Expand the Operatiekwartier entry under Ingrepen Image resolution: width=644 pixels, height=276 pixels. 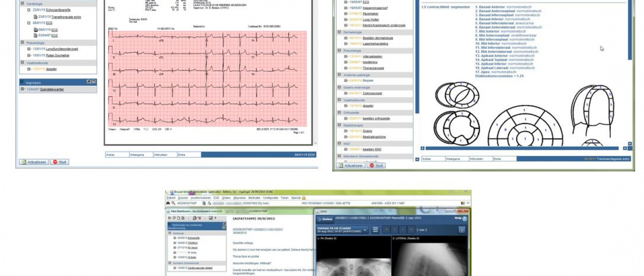(22, 89)
